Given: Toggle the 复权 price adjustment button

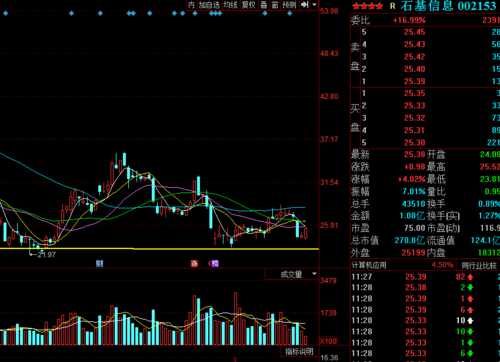Looking at the screenshot, I should (249, 5).
